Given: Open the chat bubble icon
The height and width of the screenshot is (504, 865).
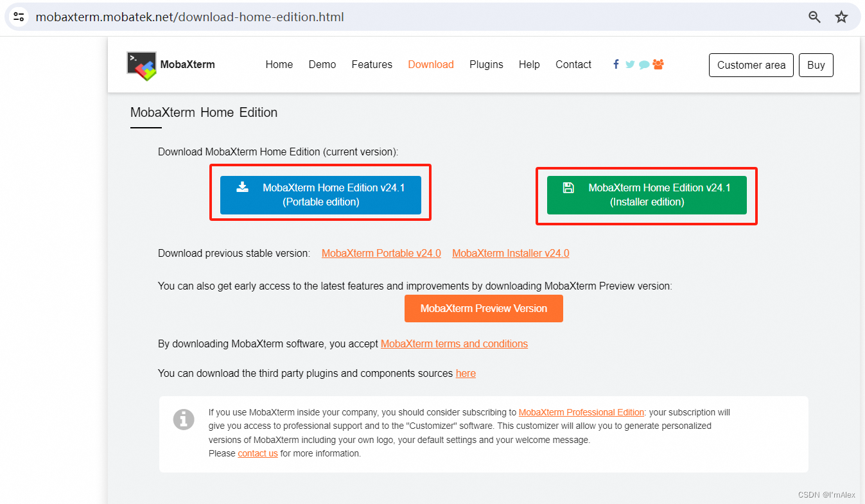Looking at the screenshot, I should [644, 65].
